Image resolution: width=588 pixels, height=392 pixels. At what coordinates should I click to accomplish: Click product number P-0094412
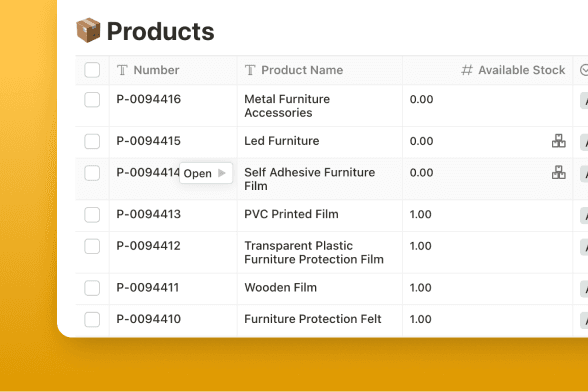pos(148,246)
